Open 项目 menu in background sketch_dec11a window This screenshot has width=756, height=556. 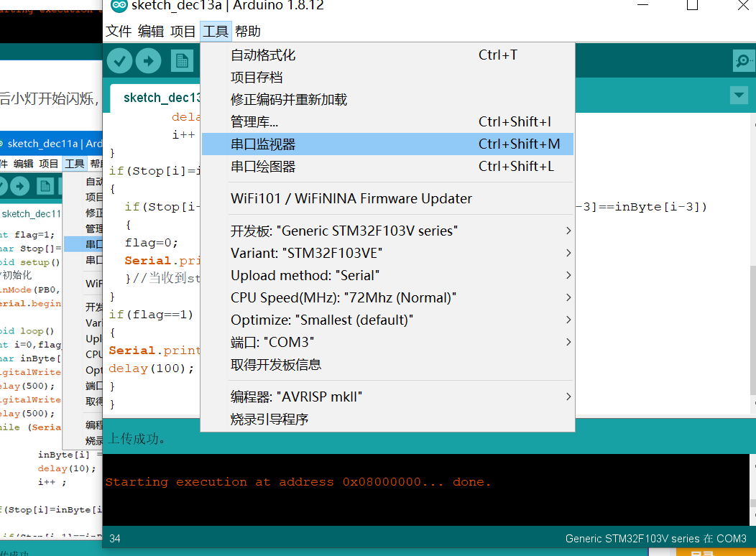click(x=48, y=164)
